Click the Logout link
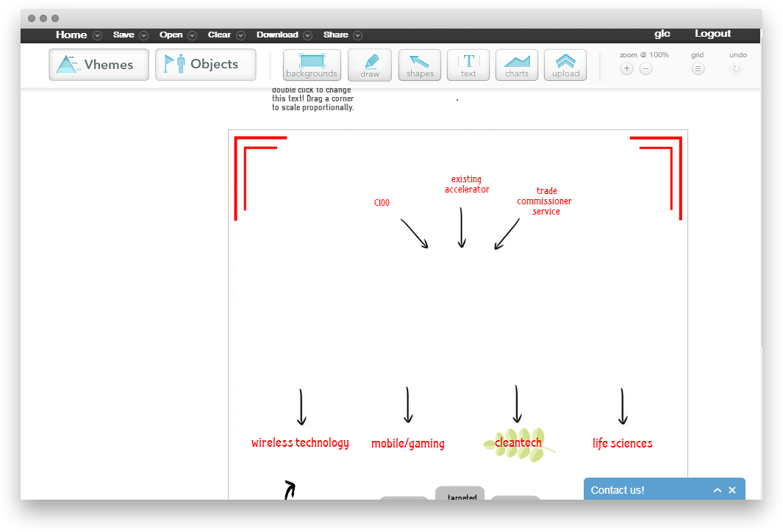783x532 pixels. click(712, 34)
